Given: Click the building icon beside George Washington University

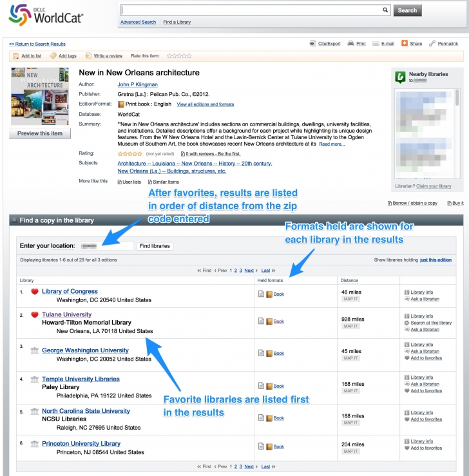Looking at the screenshot, I should pos(35,350).
